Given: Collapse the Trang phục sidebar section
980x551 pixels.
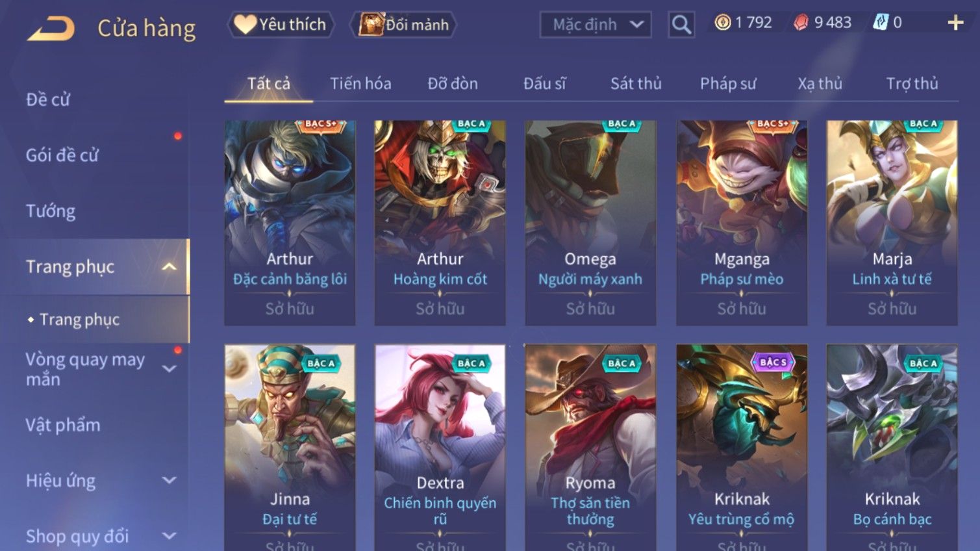Looking at the screenshot, I should coord(169,266).
